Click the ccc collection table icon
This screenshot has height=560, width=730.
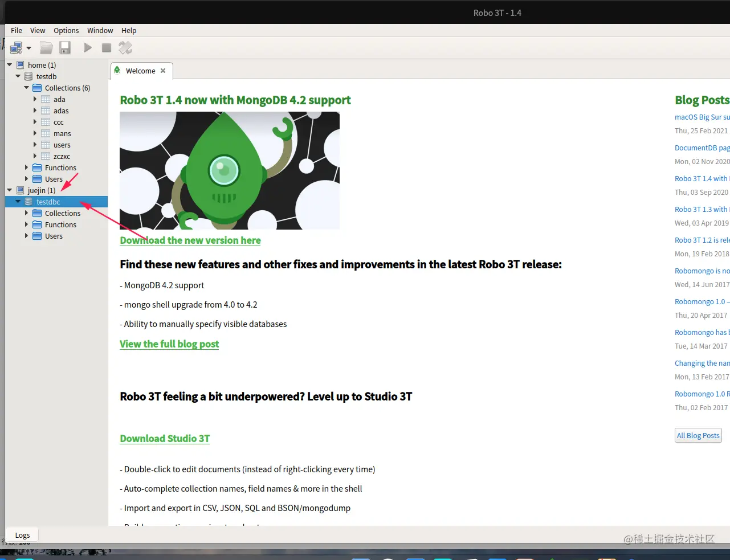coord(46,122)
